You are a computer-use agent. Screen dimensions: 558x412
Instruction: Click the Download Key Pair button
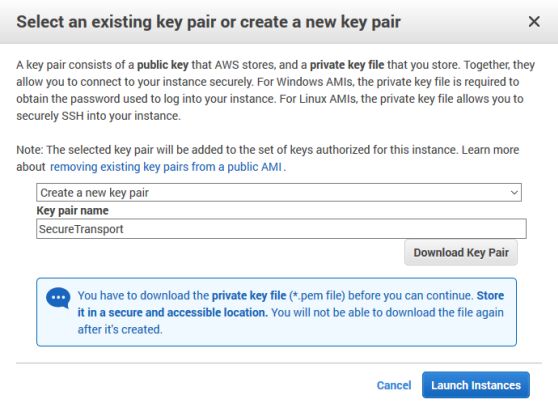tap(461, 253)
